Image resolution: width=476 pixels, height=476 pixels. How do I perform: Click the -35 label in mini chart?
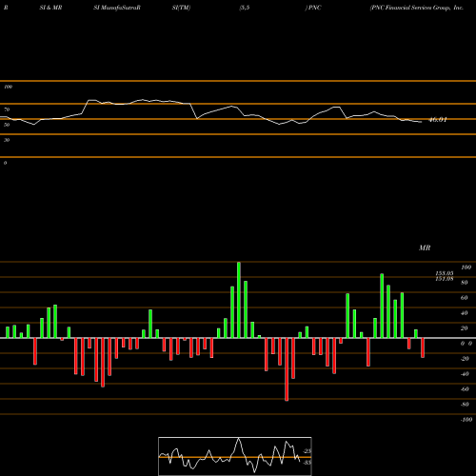coord(307,463)
